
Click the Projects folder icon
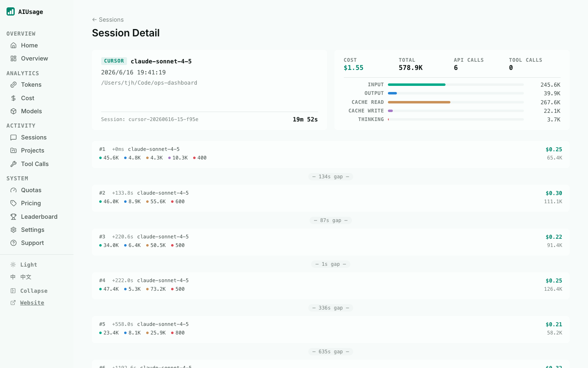(x=13, y=150)
